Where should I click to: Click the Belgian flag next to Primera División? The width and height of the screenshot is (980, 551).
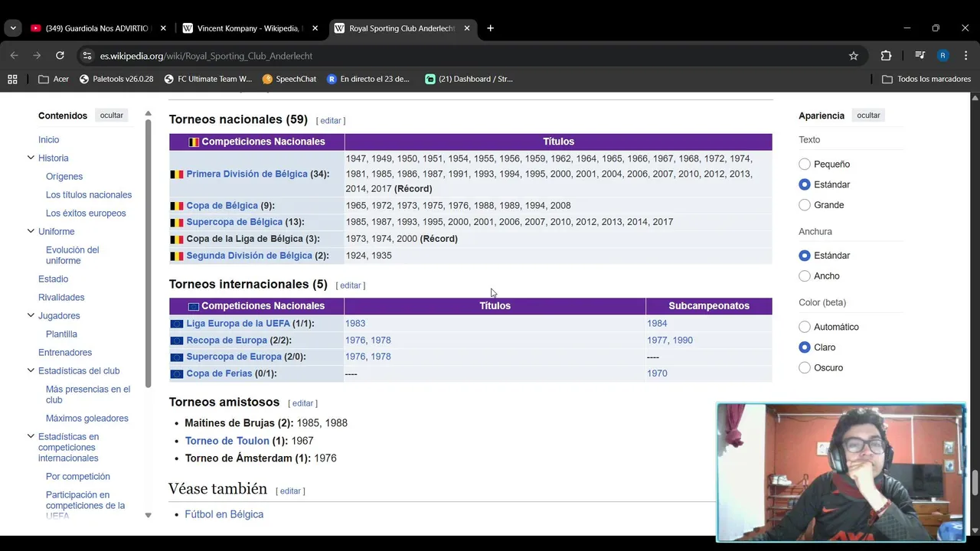(177, 174)
